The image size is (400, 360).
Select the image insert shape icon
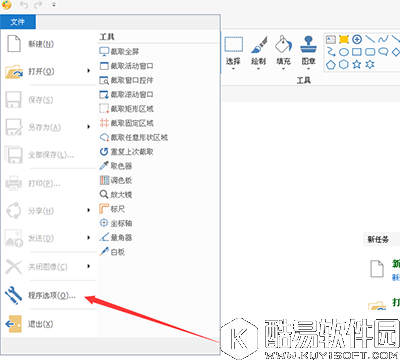click(331, 40)
